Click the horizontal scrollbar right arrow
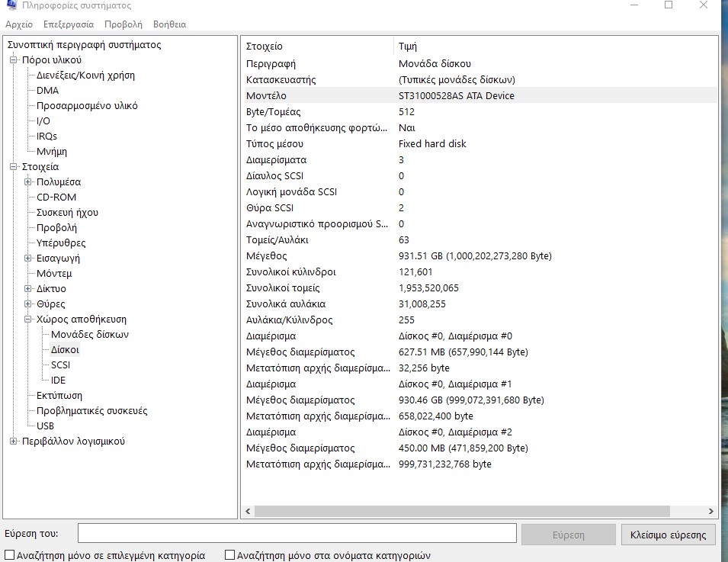This screenshot has width=728, height=562. point(710,512)
